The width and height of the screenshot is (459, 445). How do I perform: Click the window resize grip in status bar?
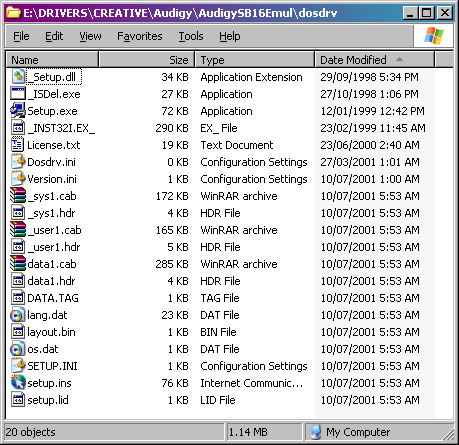tap(448, 434)
